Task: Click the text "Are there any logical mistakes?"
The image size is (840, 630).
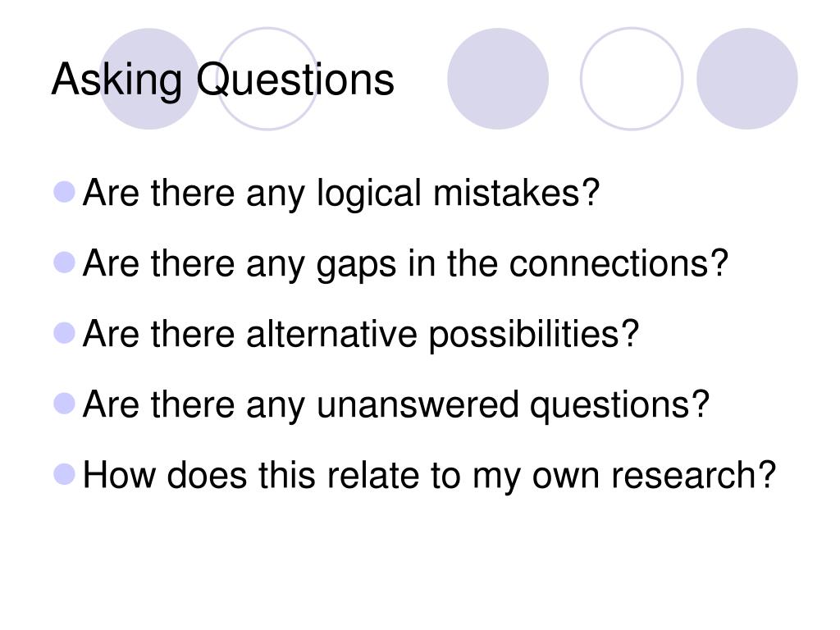Action: pyautogui.click(x=341, y=193)
